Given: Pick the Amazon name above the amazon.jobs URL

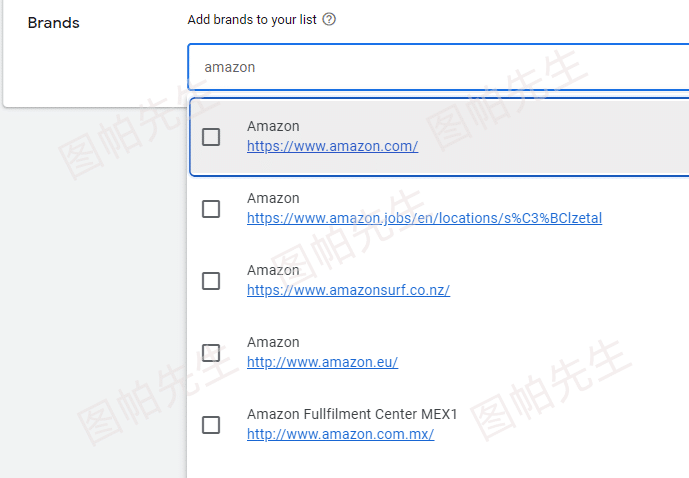Looking at the screenshot, I should pyautogui.click(x=273, y=198).
